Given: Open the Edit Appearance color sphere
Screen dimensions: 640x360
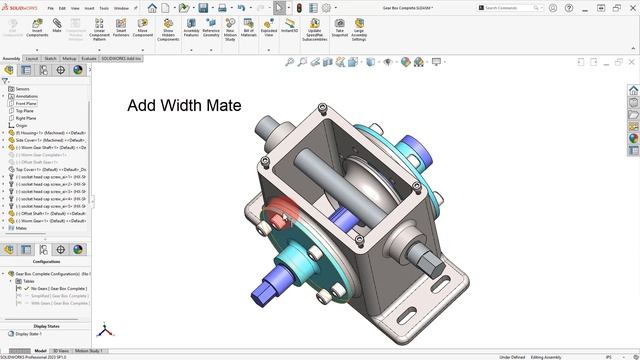Looking at the screenshot, I should point(405,62).
